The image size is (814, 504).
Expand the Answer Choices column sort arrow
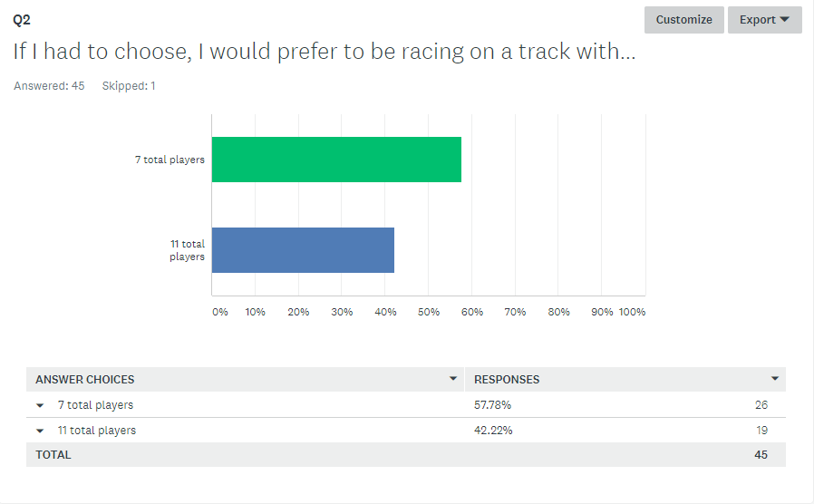pos(452,379)
